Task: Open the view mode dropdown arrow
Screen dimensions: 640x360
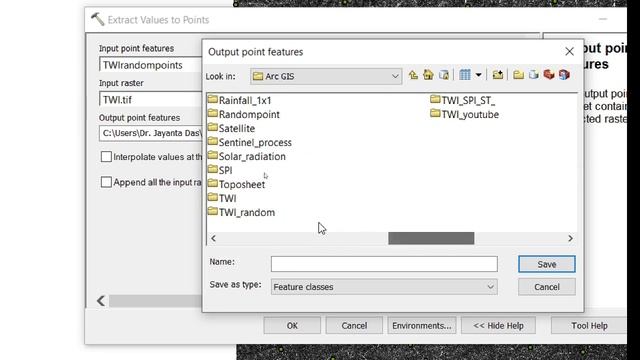Action: tap(478, 75)
